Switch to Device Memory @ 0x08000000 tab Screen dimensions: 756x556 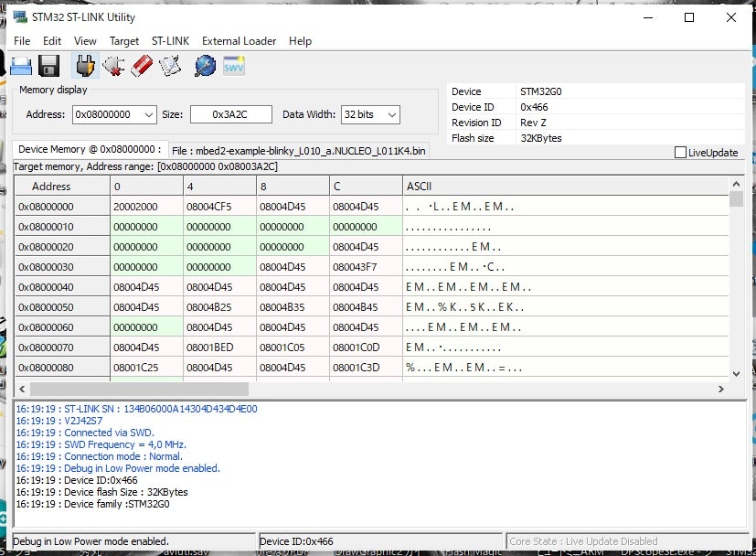pos(90,149)
